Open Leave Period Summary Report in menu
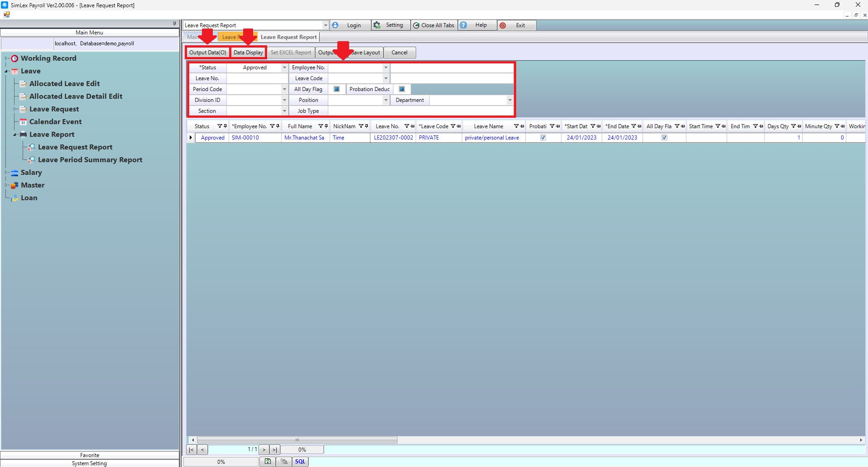This screenshot has height=467, width=868. click(90, 160)
